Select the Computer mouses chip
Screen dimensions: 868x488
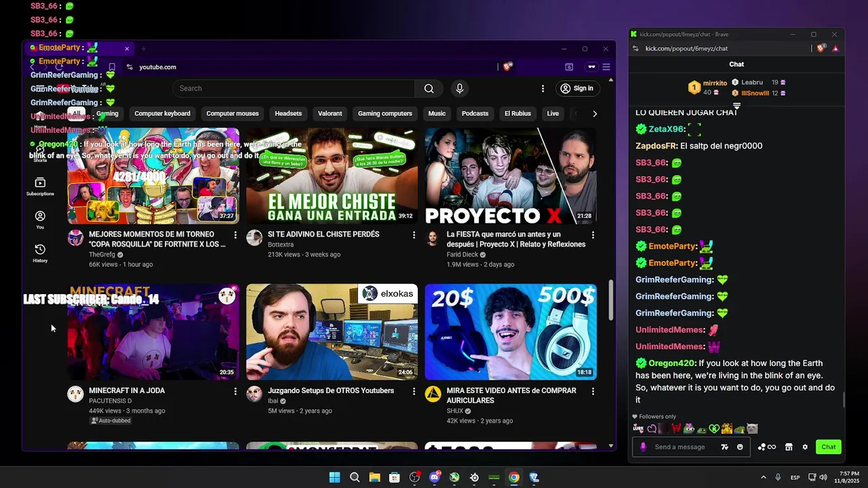(233, 113)
